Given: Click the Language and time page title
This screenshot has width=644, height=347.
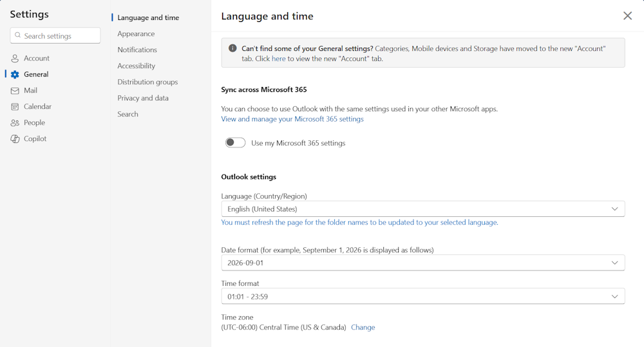Looking at the screenshot, I should click(267, 16).
